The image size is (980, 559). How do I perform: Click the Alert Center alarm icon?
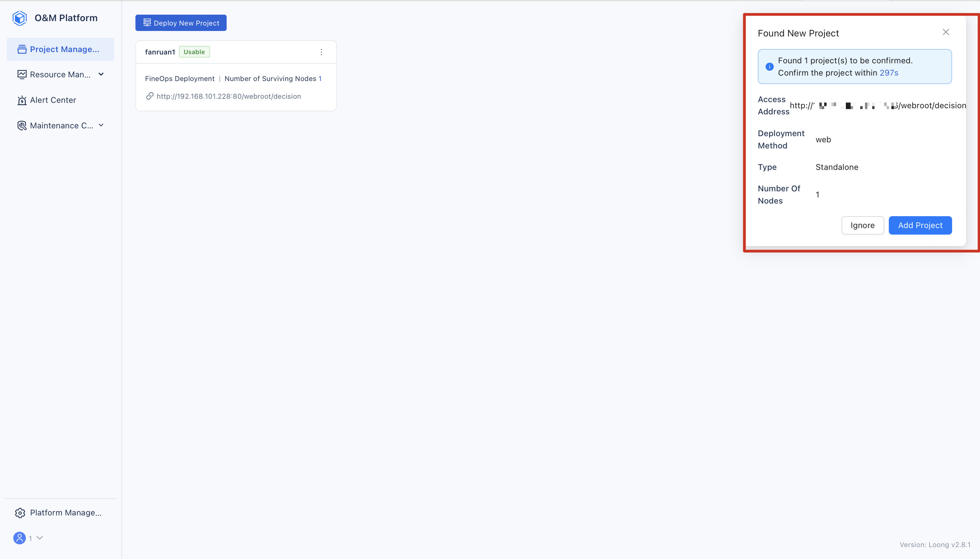(x=22, y=100)
